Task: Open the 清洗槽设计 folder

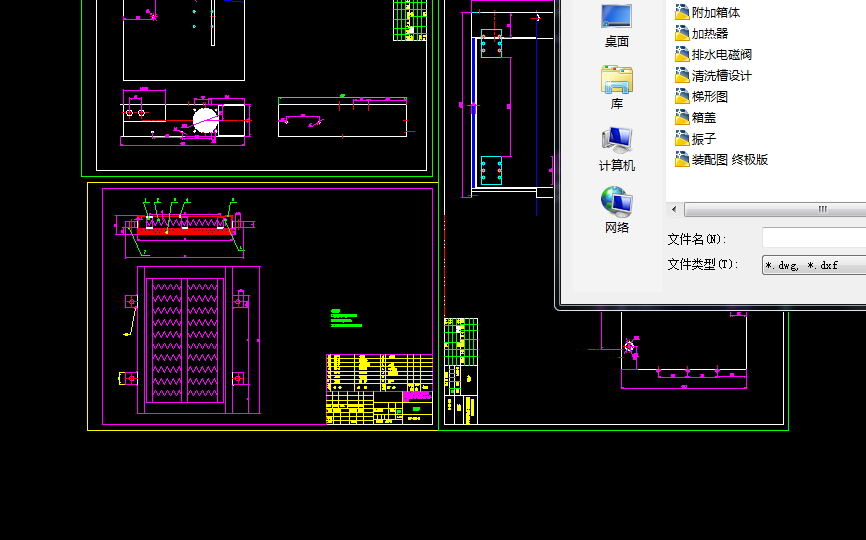Action: tap(713, 76)
